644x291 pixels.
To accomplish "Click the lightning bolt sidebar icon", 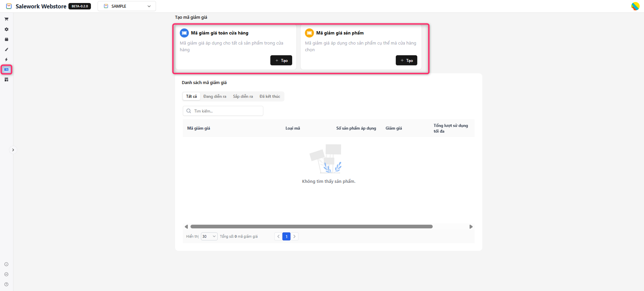I will [6, 60].
